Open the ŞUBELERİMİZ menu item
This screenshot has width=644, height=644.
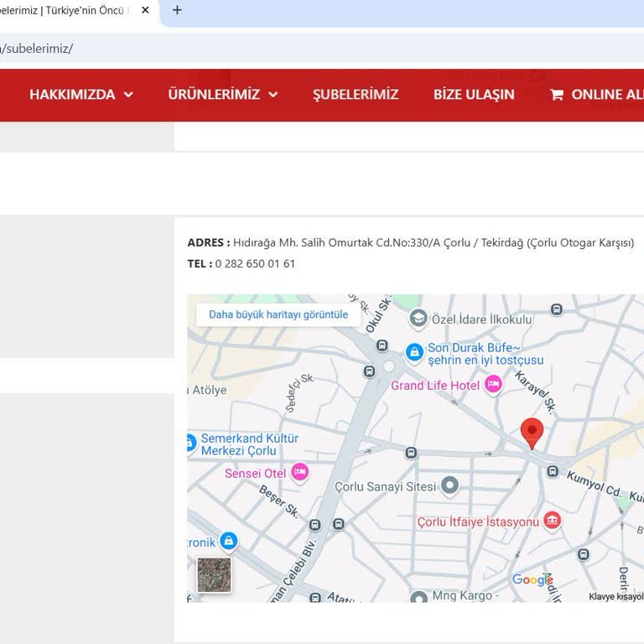(356, 95)
